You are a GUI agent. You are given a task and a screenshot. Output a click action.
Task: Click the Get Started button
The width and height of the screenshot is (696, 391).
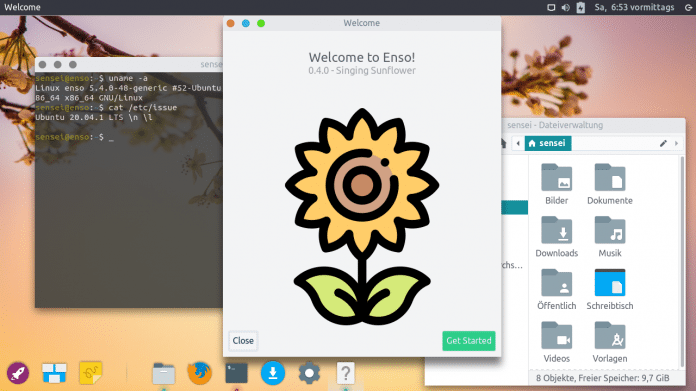click(x=468, y=341)
